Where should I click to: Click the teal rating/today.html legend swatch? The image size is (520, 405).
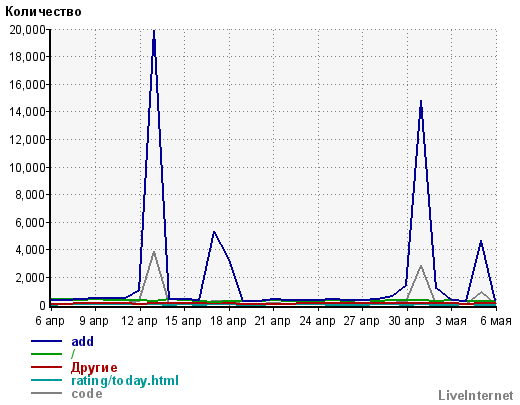(x=46, y=380)
